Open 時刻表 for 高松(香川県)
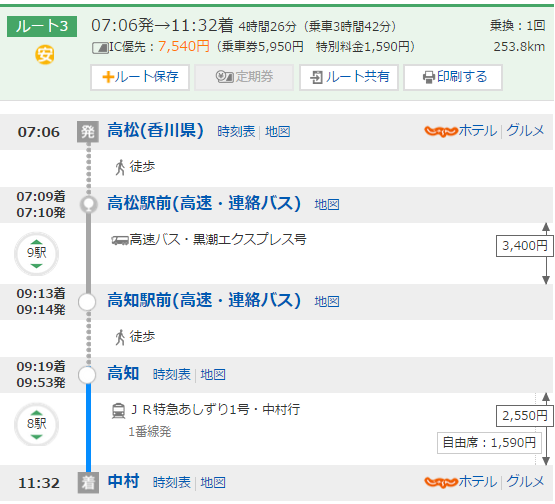 [x=236, y=132]
